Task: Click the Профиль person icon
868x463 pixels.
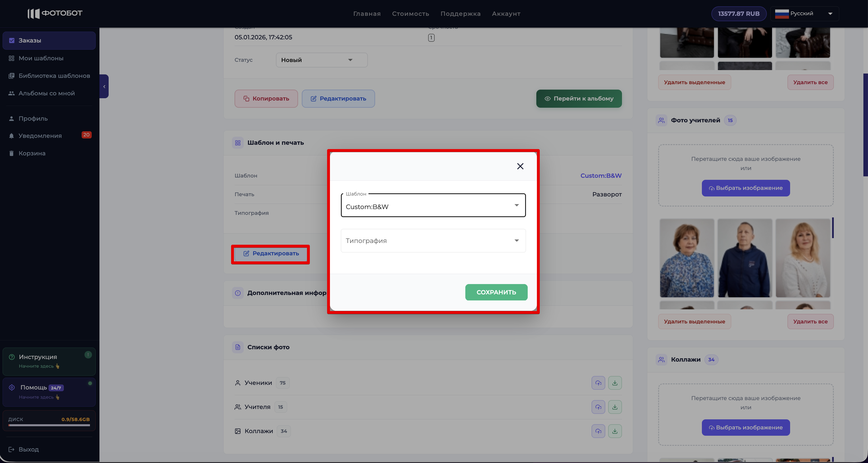Action: point(11,119)
